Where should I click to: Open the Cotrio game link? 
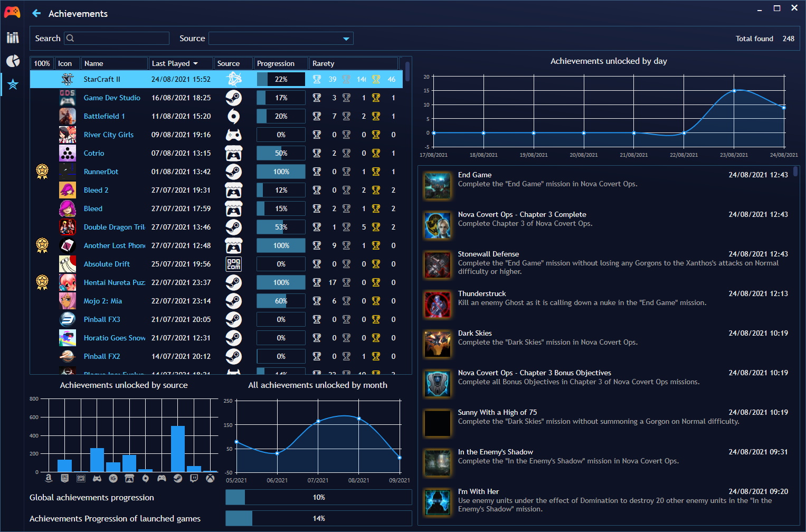[x=94, y=153]
